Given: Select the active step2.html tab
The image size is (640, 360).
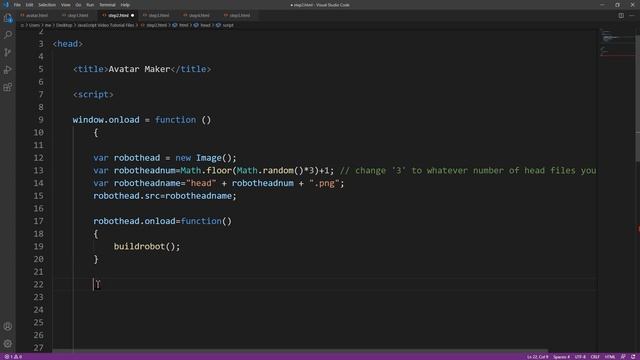Looking at the screenshot, I should [x=118, y=16].
